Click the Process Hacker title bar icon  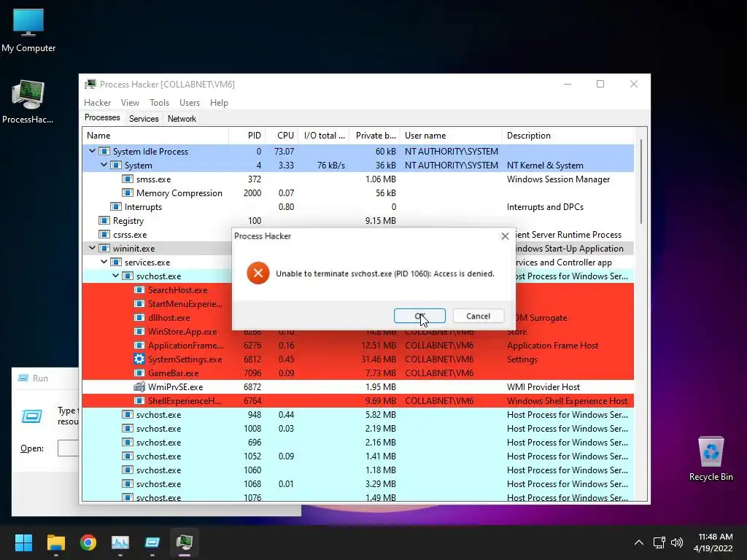coord(90,85)
